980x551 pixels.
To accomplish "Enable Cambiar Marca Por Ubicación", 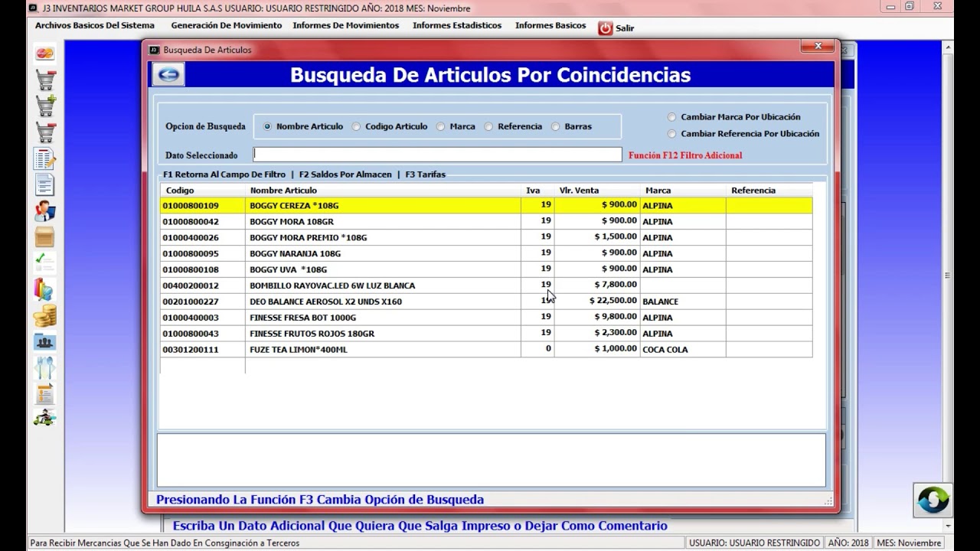I will coord(734,117).
